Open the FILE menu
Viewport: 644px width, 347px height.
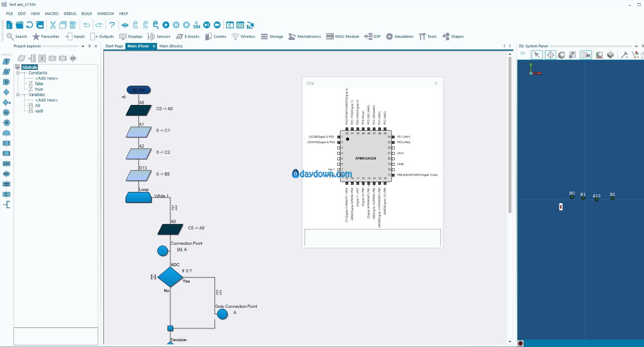(x=10, y=14)
